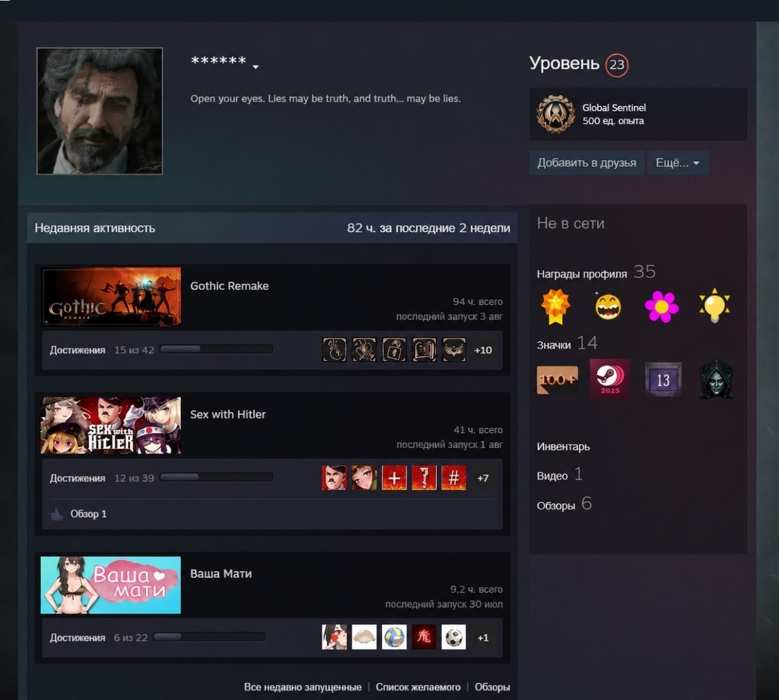Open the open padlock achievement in Gothic Remake

[x=394, y=350]
